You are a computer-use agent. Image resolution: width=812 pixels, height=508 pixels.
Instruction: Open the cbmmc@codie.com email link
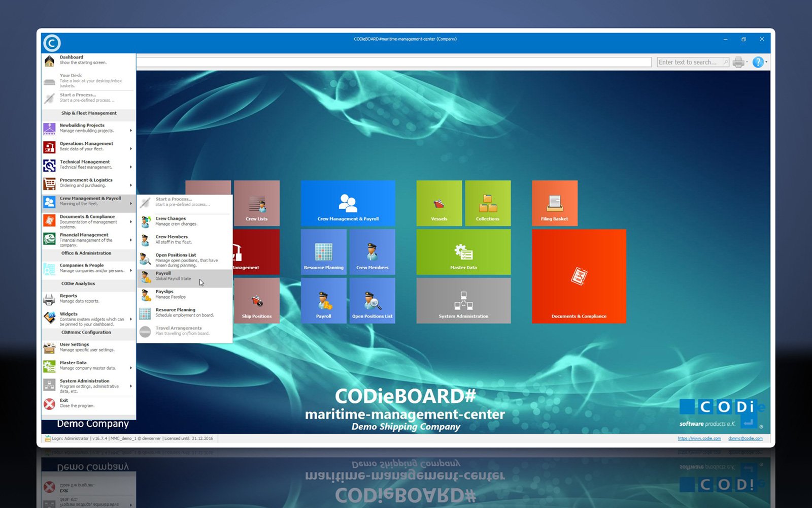(x=745, y=438)
